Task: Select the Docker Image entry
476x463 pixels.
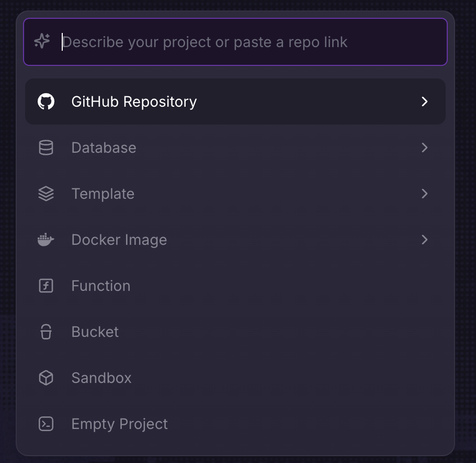Action: (235, 240)
